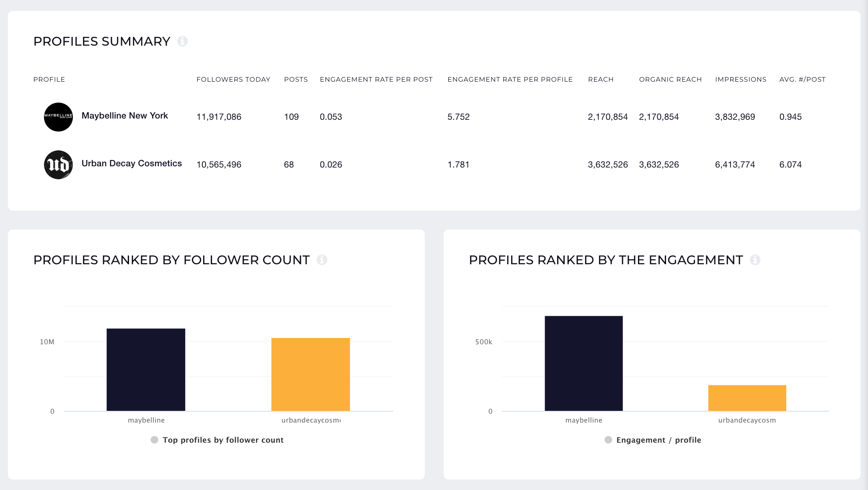The width and height of the screenshot is (868, 490).
Task: Click the engagement rate per post value 0.026
Action: coord(331,165)
